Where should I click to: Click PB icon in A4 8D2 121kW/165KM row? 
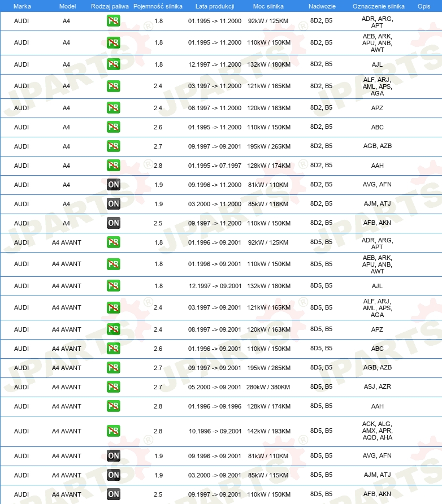114,86
